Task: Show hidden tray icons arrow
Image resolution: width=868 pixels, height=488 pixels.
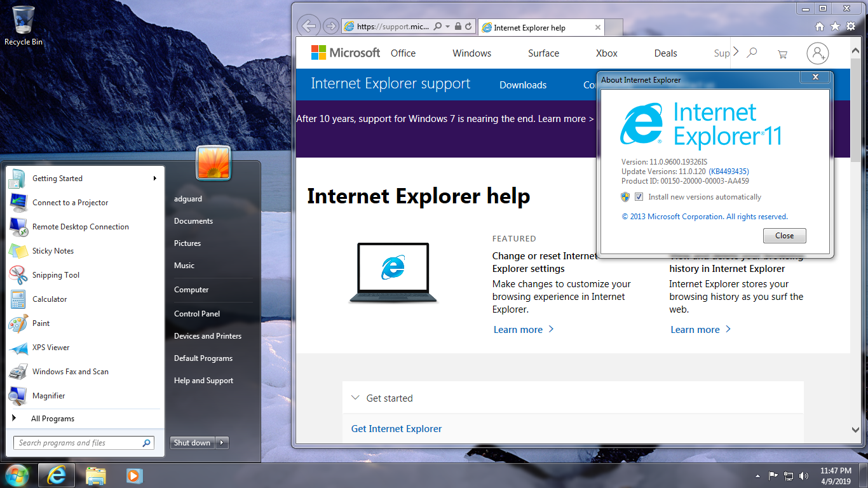Action: click(757, 476)
